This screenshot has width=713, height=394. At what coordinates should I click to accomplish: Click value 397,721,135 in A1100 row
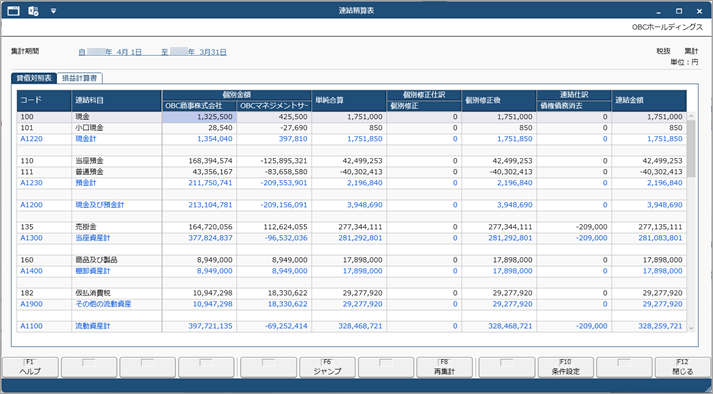click(211, 326)
